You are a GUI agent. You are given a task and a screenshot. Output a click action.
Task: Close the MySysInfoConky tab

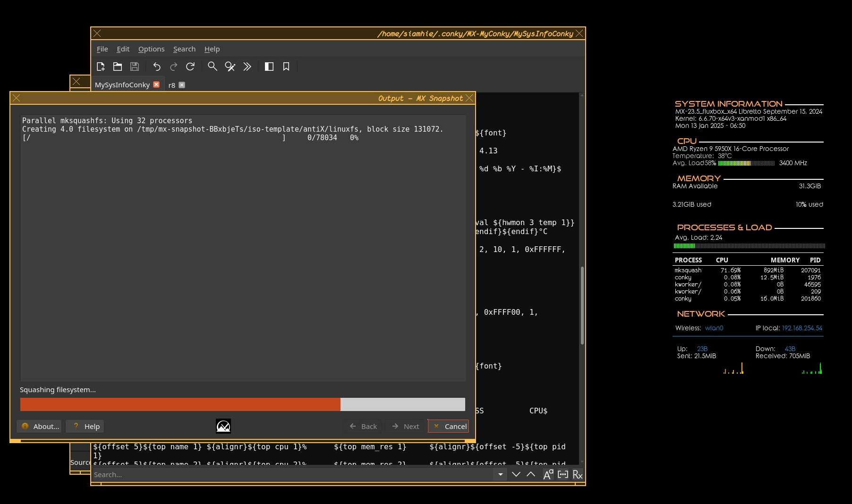pyautogui.click(x=156, y=84)
